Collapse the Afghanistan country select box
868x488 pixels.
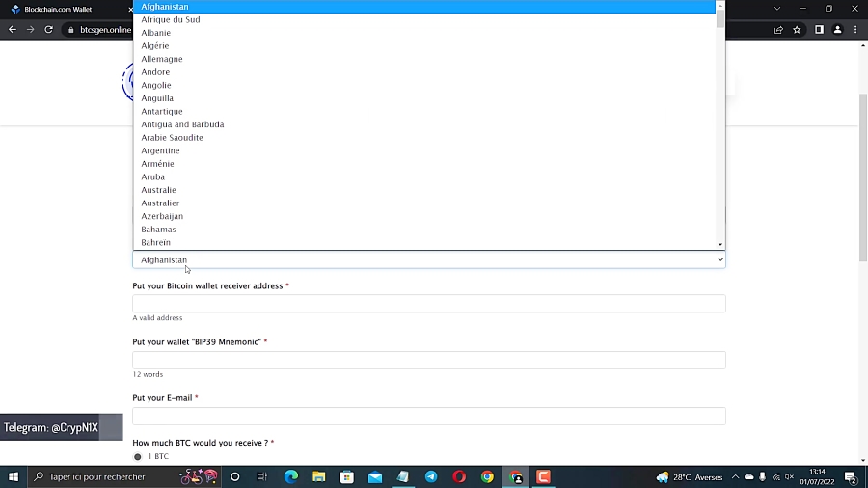428,260
